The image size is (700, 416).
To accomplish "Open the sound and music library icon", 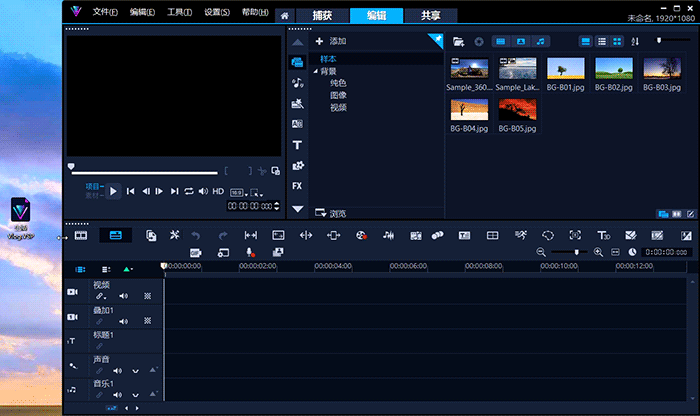I will [297, 82].
